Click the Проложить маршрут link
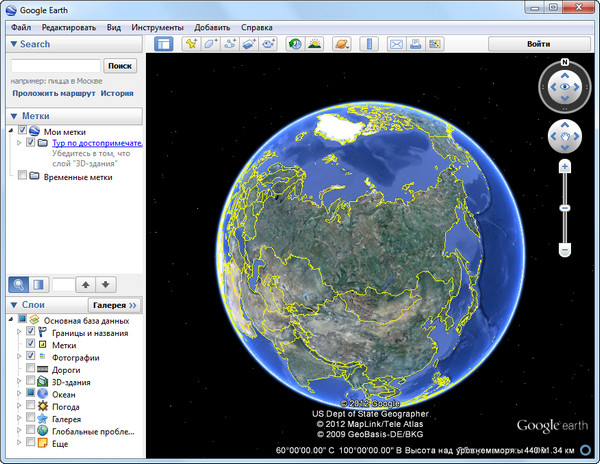Image resolution: width=600 pixels, height=464 pixels. pos(53,93)
